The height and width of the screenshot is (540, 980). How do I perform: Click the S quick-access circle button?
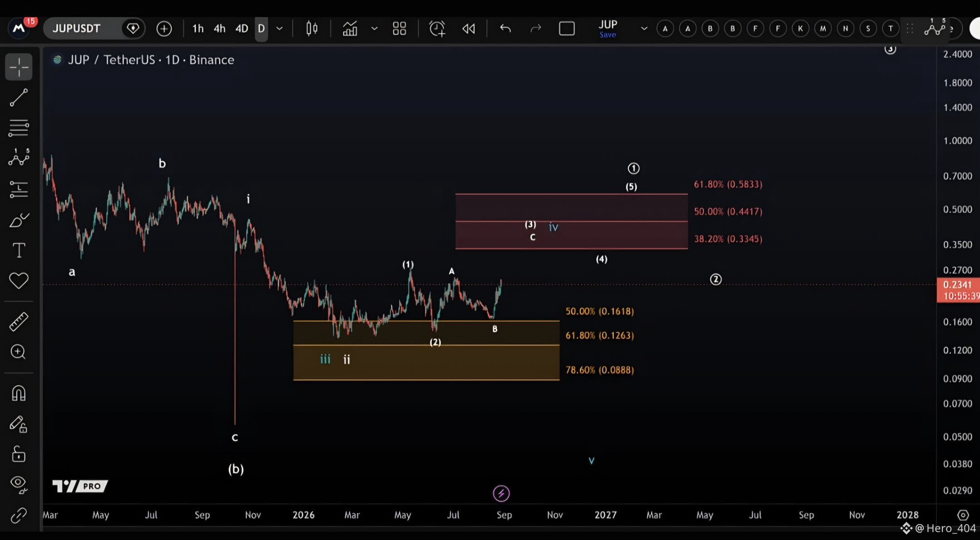868,29
